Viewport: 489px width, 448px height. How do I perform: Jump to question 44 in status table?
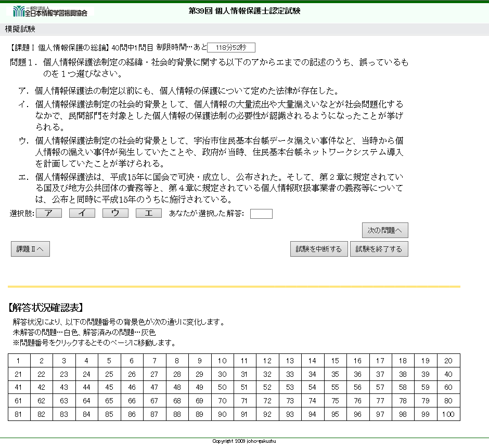(87, 387)
